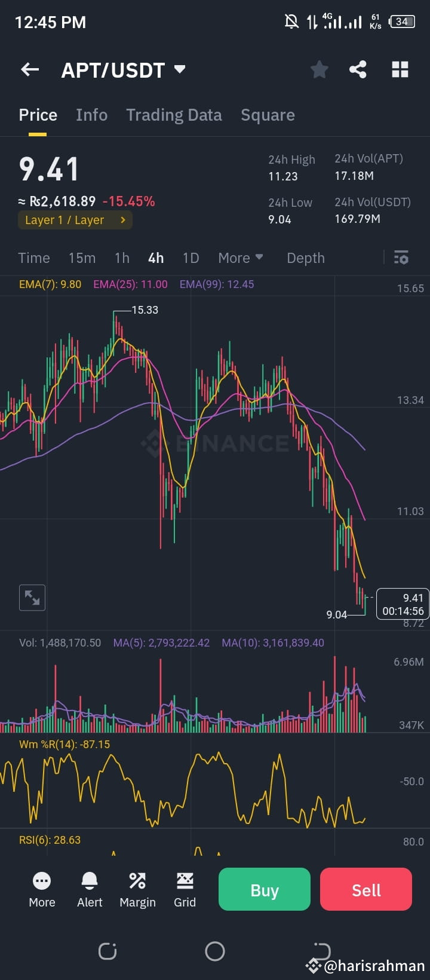This screenshot has height=980, width=430.
Task: Open the grid layout icon top right
Action: point(399,69)
